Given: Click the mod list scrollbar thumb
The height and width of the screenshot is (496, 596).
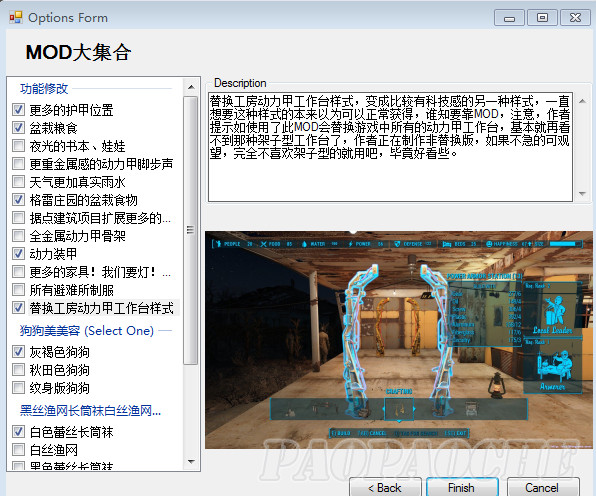Looking at the screenshot, I should [x=191, y=230].
